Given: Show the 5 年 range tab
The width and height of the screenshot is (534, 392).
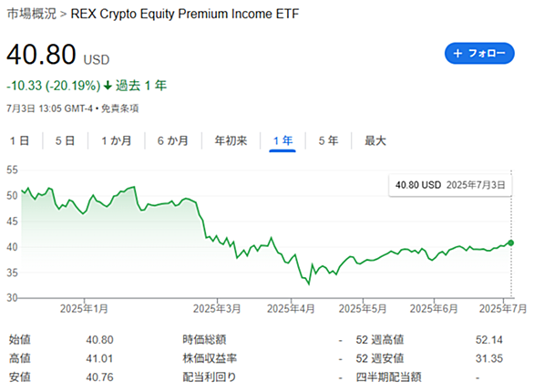Looking at the screenshot, I should (x=328, y=140).
